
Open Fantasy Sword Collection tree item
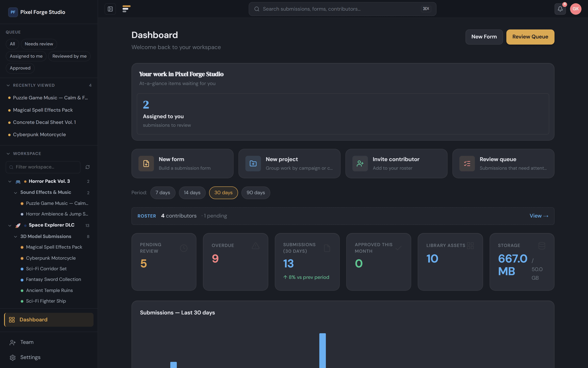tap(53, 279)
